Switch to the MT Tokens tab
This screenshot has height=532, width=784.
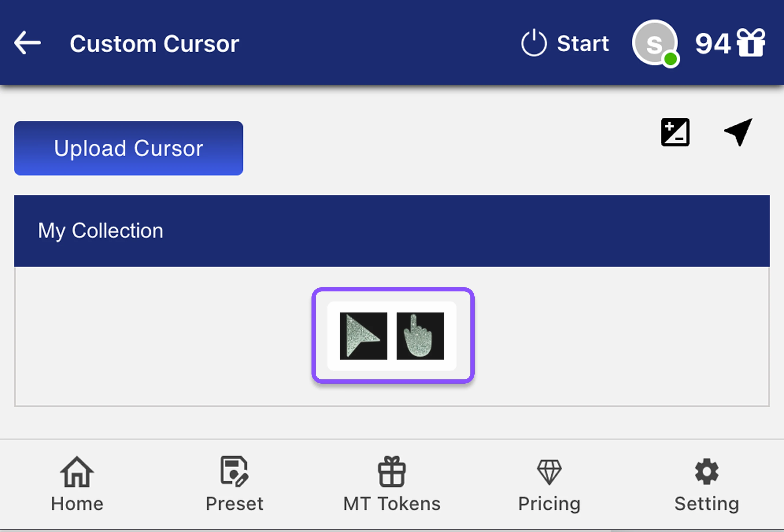[392, 485]
